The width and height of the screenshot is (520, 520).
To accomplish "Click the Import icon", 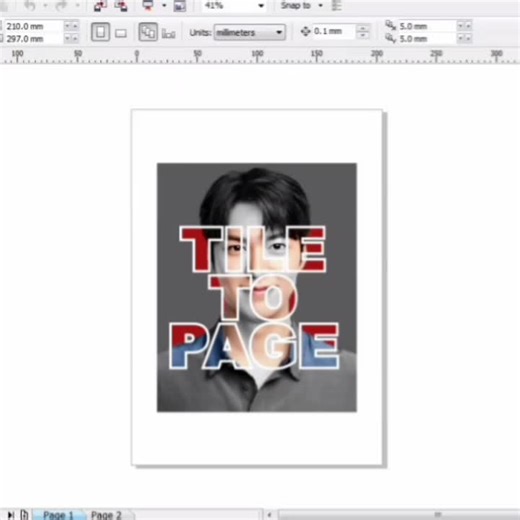I will 100,6.
